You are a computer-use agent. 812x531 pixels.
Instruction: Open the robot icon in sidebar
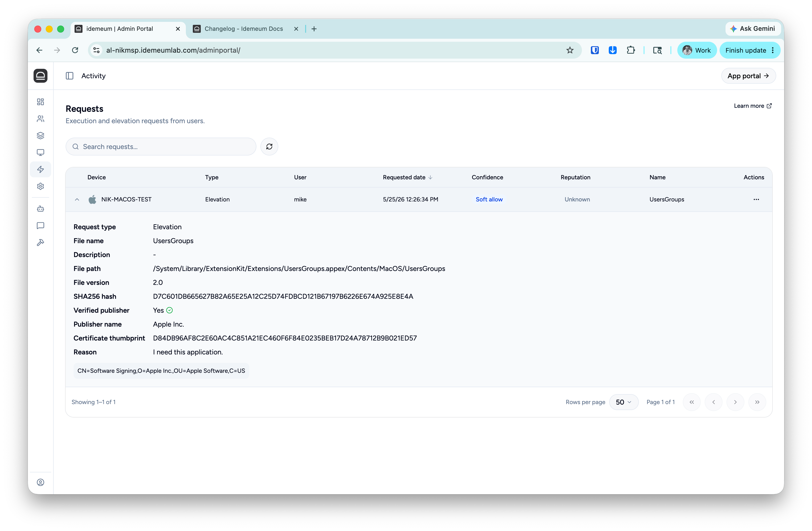point(40,209)
